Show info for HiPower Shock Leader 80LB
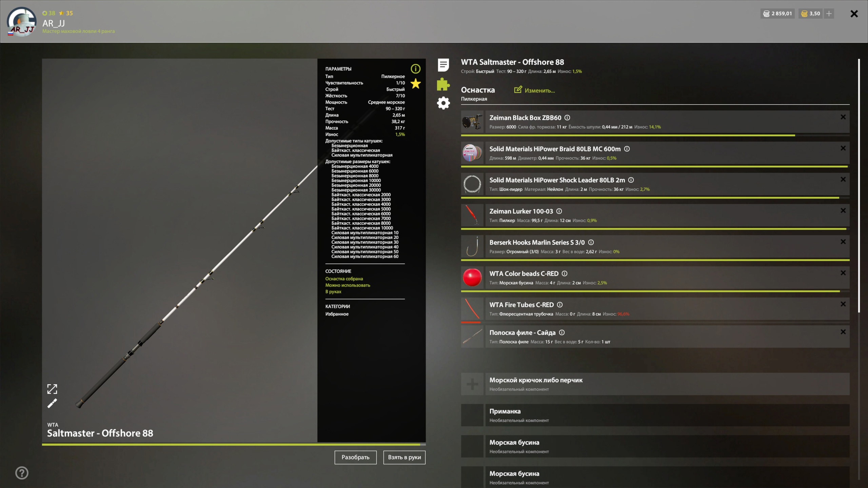 tap(631, 180)
